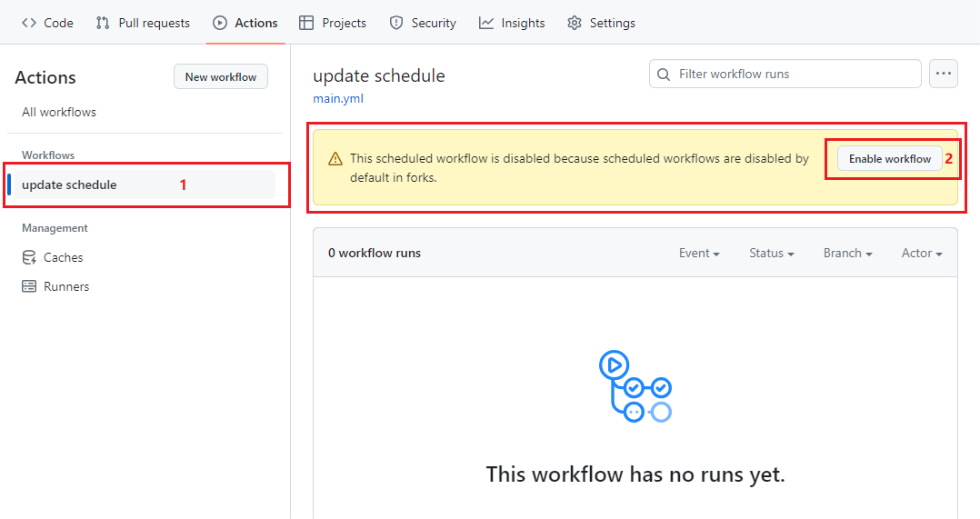Expand the Branch filter dropdown

[847, 253]
